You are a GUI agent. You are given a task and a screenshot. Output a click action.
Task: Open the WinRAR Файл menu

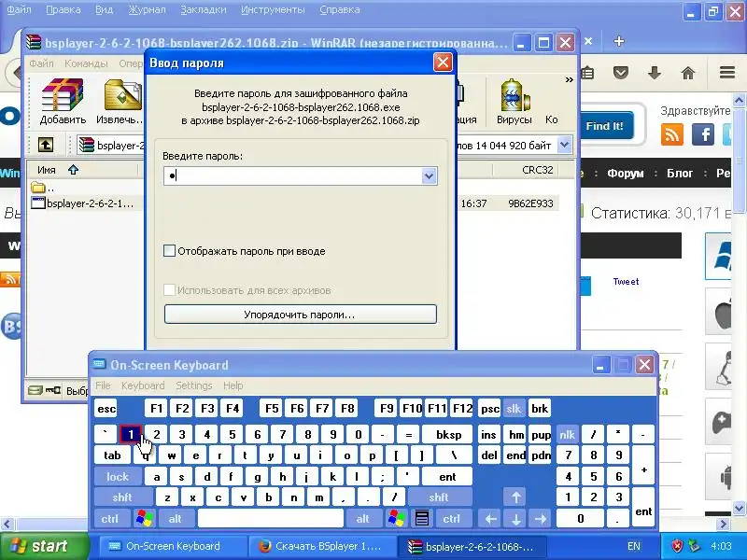coord(41,63)
